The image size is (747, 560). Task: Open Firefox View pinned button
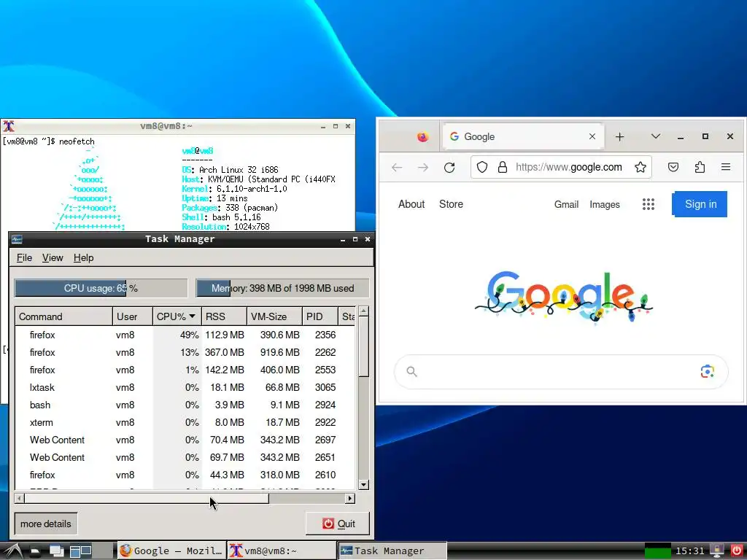(x=422, y=137)
